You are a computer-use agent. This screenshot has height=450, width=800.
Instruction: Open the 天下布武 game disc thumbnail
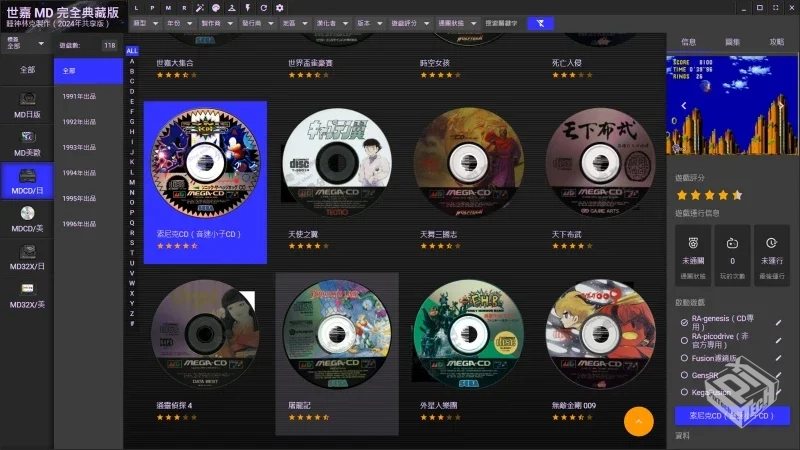(x=601, y=162)
